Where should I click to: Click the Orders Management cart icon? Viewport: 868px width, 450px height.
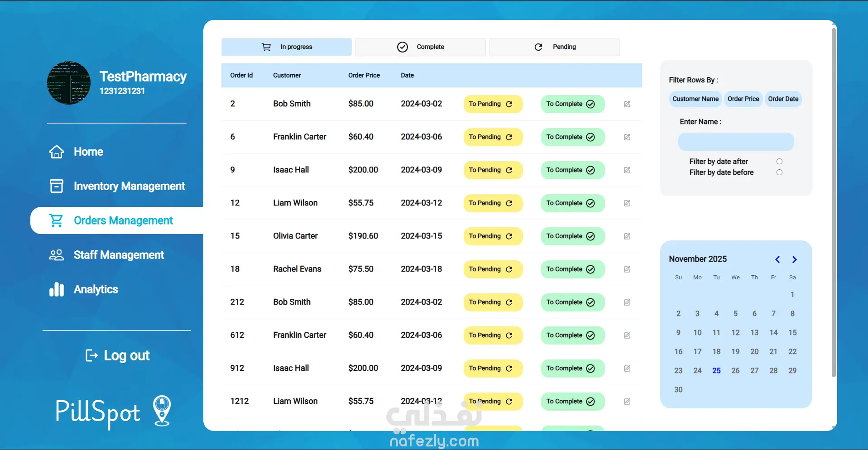[57, 220]
